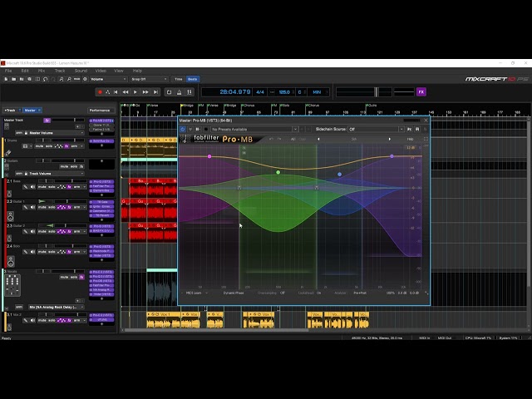Toggle loop mode in transport

click(169, 92)
